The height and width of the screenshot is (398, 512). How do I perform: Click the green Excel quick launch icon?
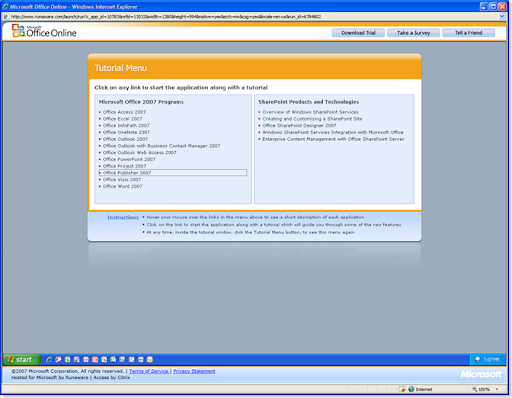[x=67, y=359]
